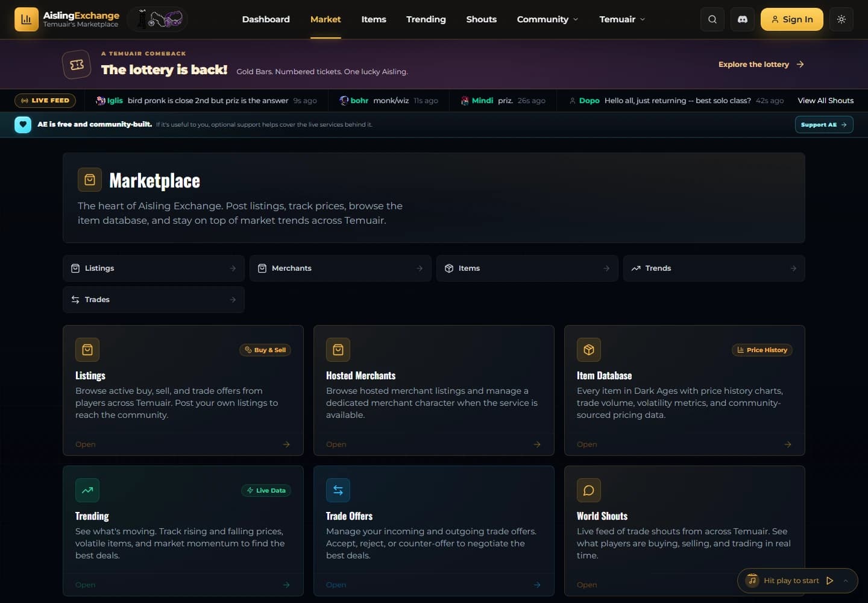Click the LIVE FEED badge
868x603 pixels.
(45, 101)
